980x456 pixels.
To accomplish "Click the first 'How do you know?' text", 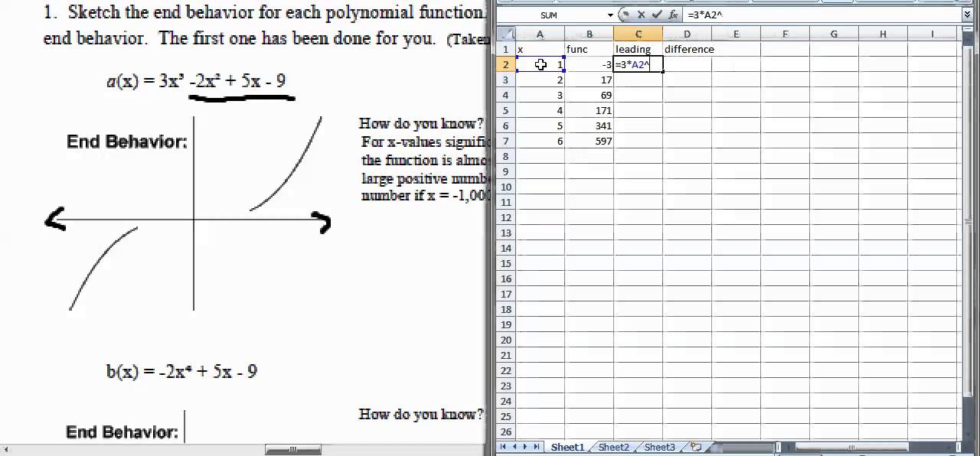I will tap(421, 123).
